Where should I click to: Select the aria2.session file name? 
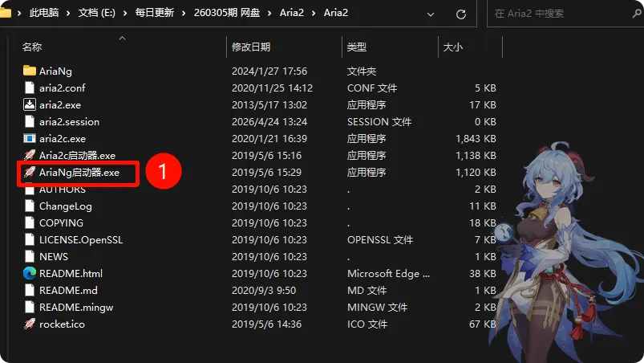69,122
